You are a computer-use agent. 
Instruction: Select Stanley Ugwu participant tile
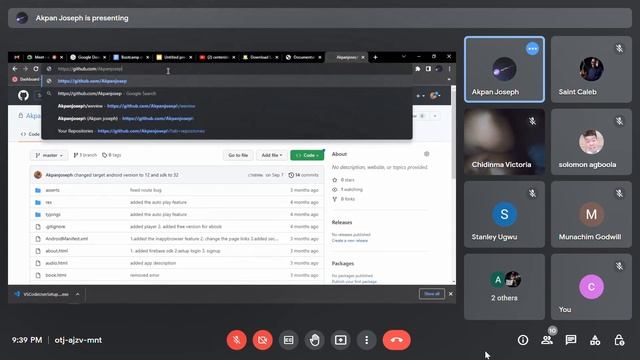504,214
